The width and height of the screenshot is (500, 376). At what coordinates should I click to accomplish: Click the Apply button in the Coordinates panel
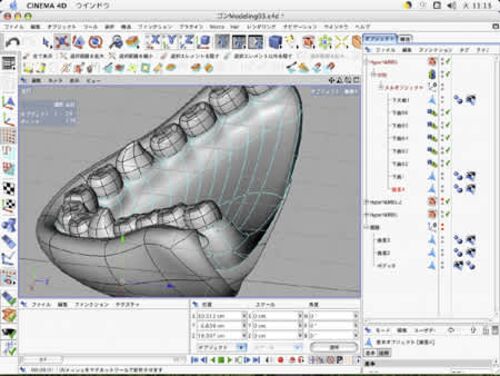[x=334, y=347]
